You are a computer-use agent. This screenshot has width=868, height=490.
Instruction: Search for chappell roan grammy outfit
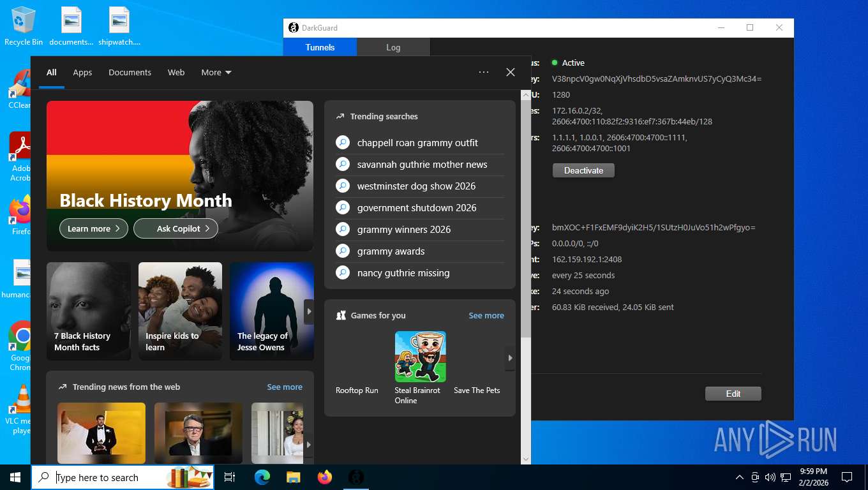click(x=417, y=143)
